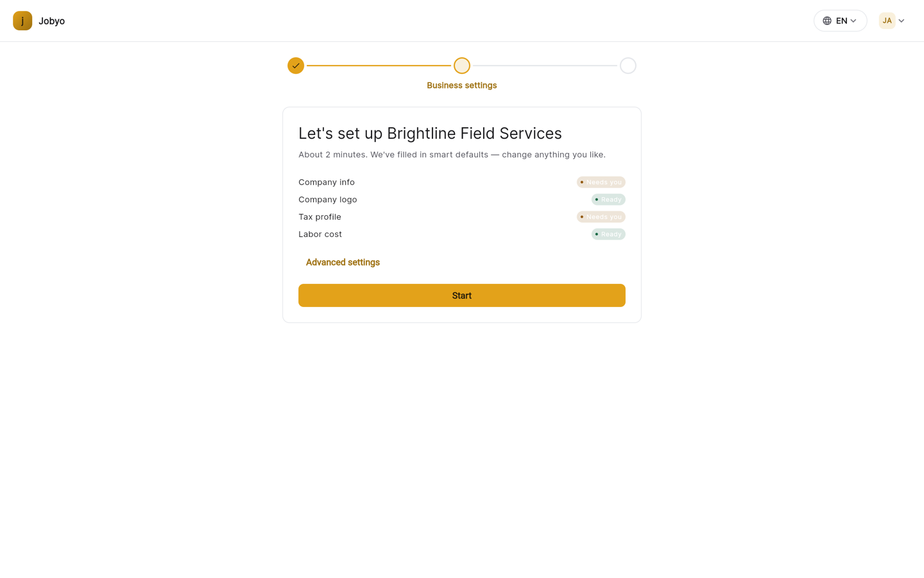The image size is (924, 578).
Task: Click the Jobyo brand name
Action: (51, 21)
